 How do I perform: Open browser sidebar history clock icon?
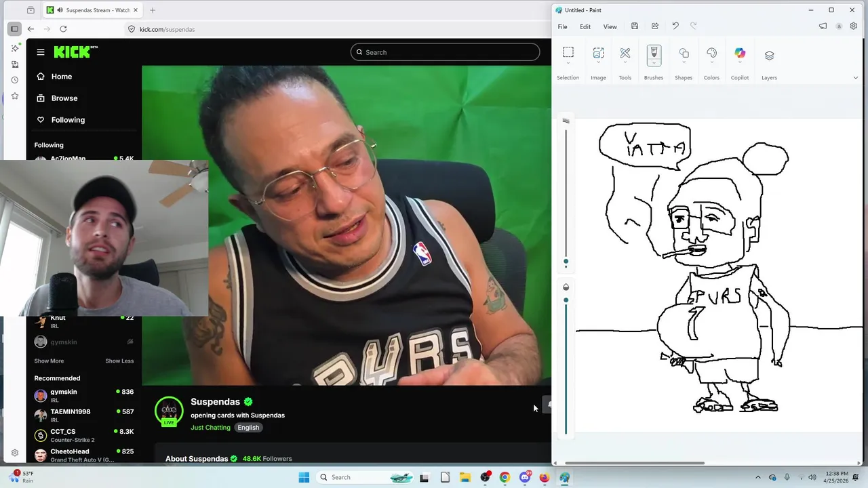point(15,80)
